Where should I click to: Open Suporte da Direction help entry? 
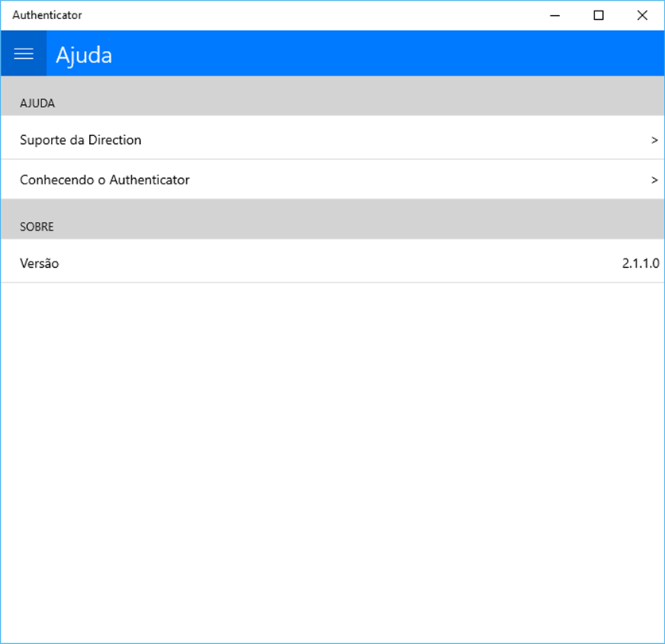(332, 139)
